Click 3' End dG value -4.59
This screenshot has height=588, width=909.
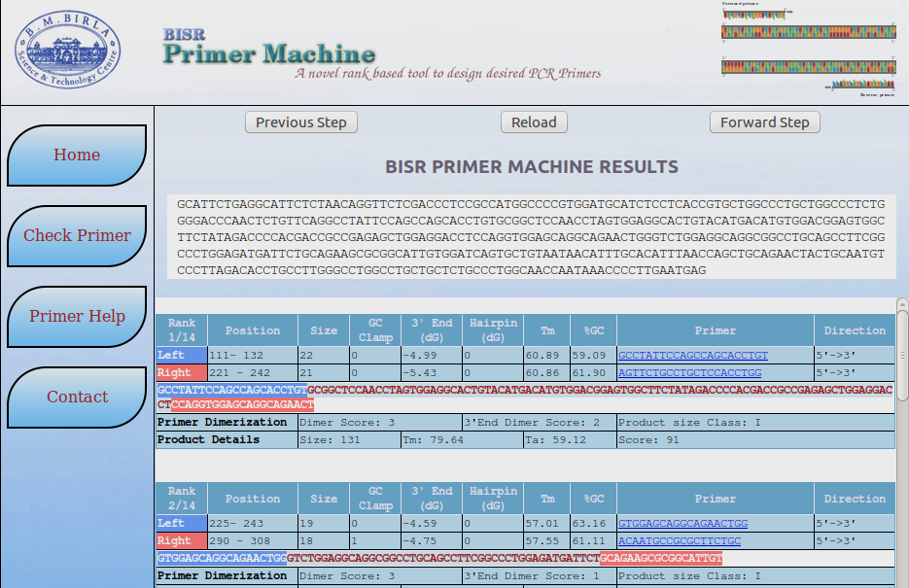point(432,523)
